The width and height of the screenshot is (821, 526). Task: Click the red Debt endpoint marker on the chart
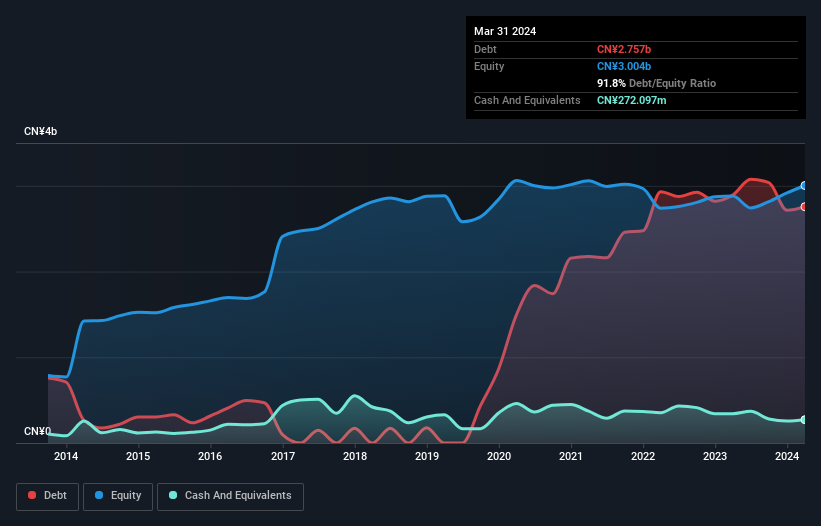pos(803,207)
